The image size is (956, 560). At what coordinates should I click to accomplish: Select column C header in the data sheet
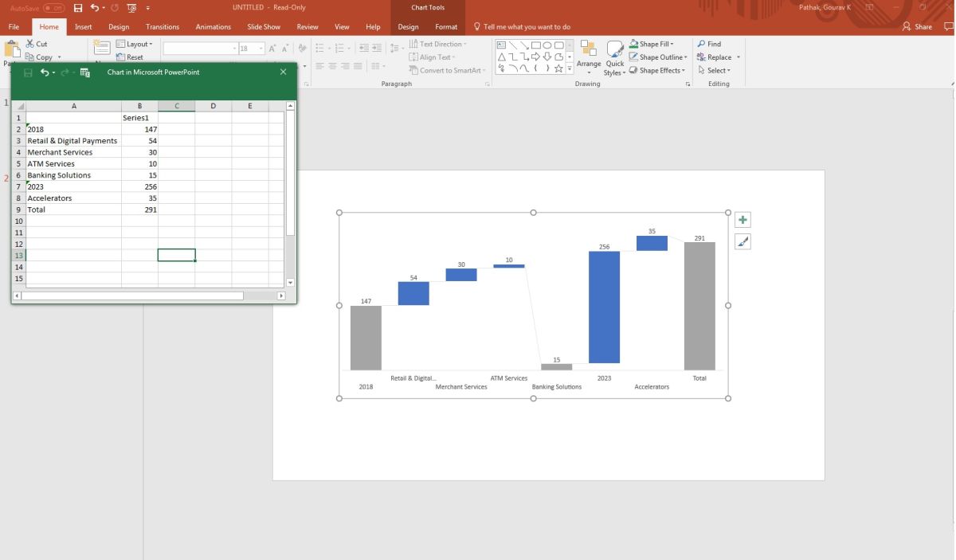176,106
